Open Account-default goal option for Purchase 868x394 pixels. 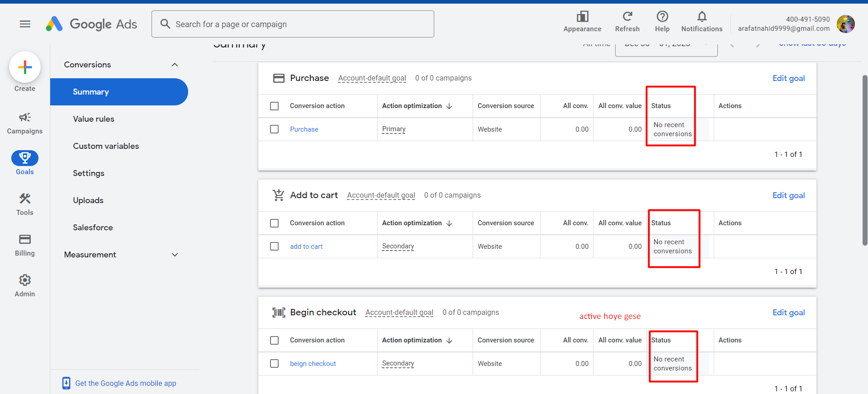click(372, 78)
